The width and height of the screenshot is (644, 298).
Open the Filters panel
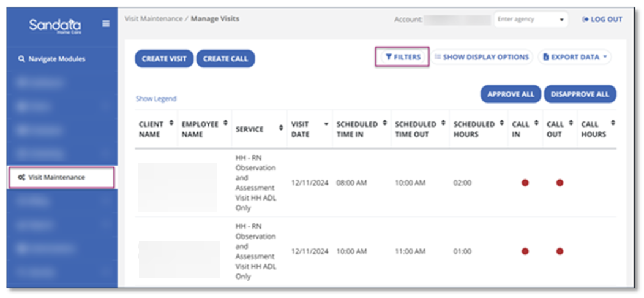(x=403, y=57)
